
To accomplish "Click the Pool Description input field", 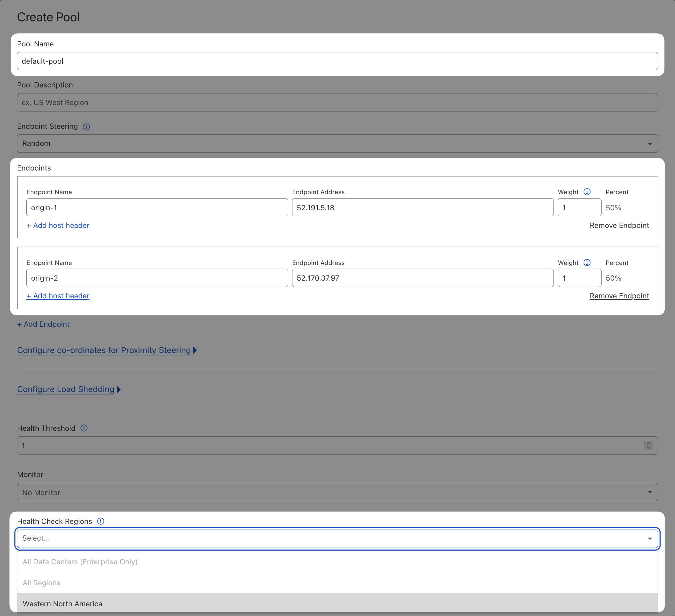I will click(337, 102).
